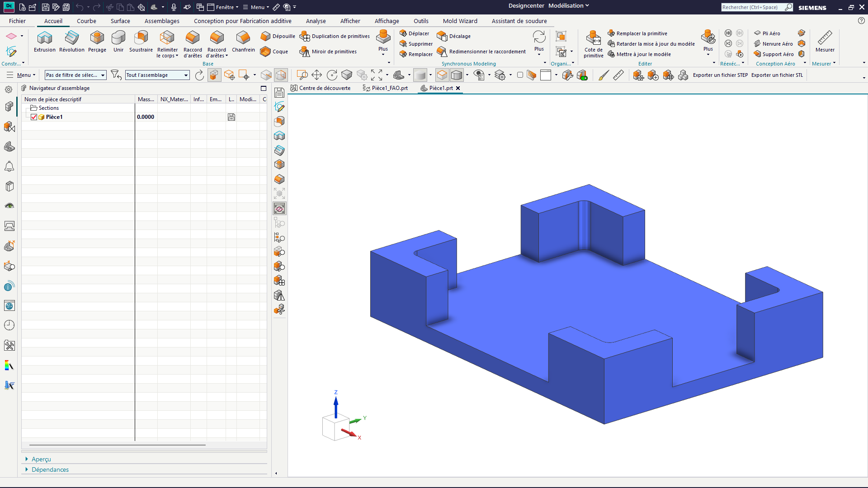Open the Analyse ribbon tab

pos(316,21)
